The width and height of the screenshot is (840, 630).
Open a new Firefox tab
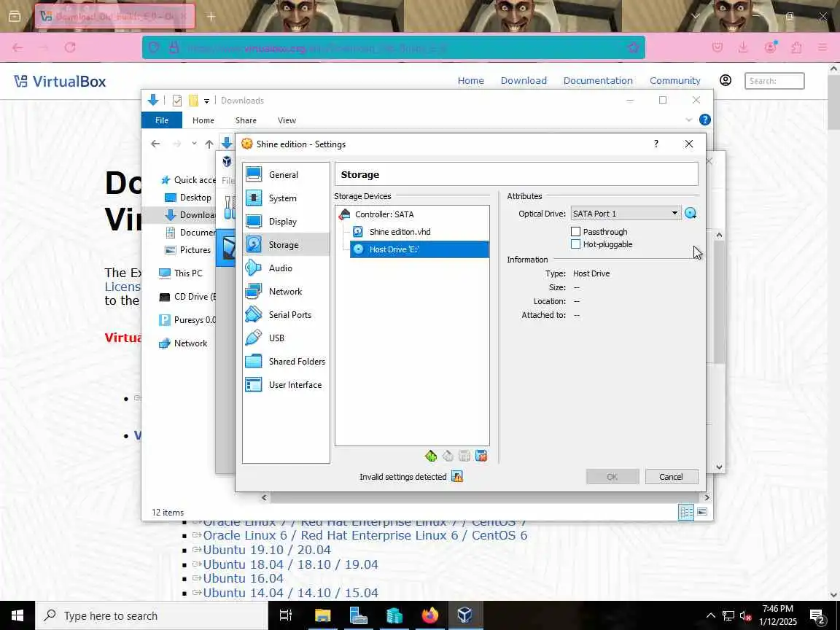click(x=211, y=17)
